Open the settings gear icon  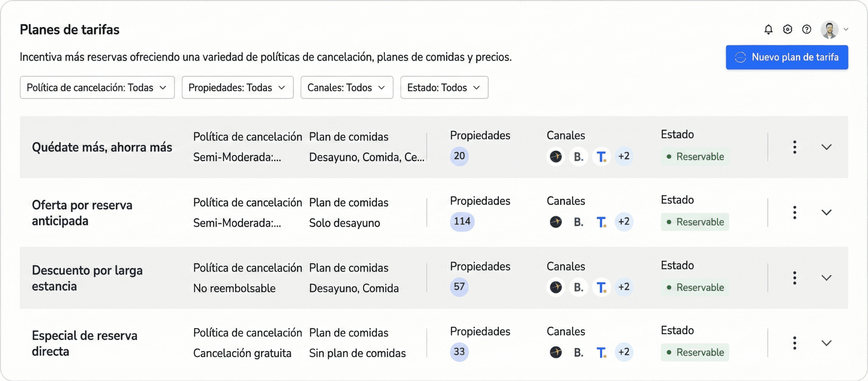coord(788,30)
